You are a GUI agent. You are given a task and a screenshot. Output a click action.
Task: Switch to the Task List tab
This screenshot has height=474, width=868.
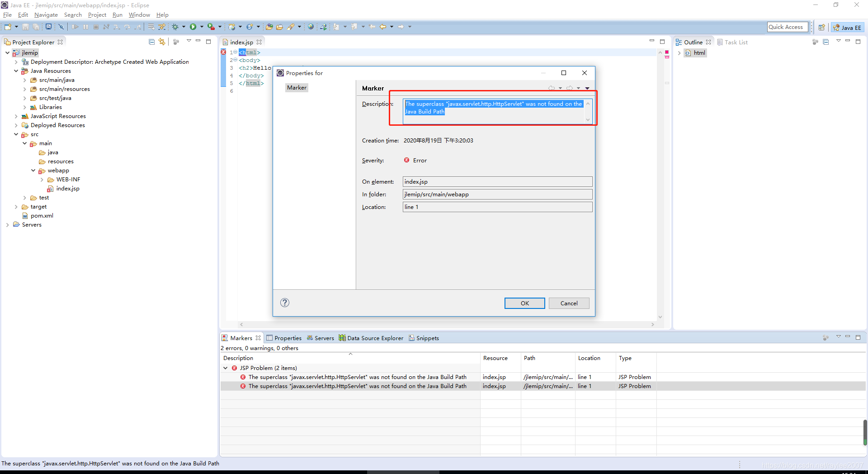pos(732,42)
